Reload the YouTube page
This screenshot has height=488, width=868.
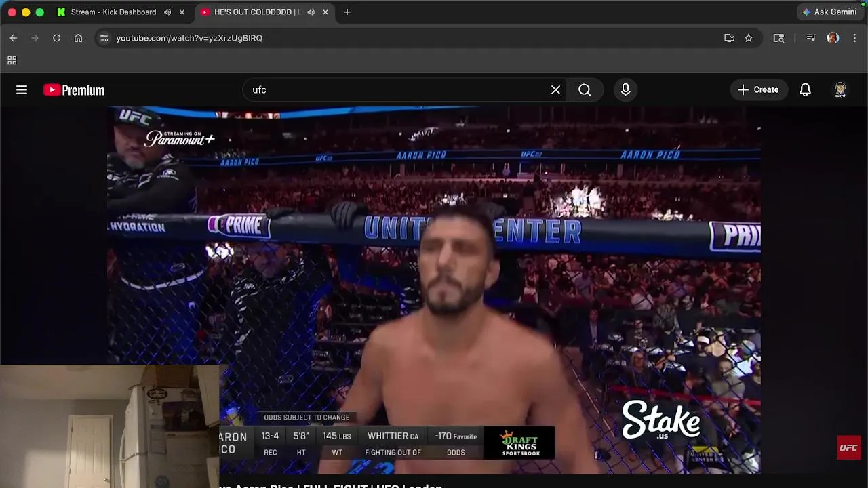point(57,38)
